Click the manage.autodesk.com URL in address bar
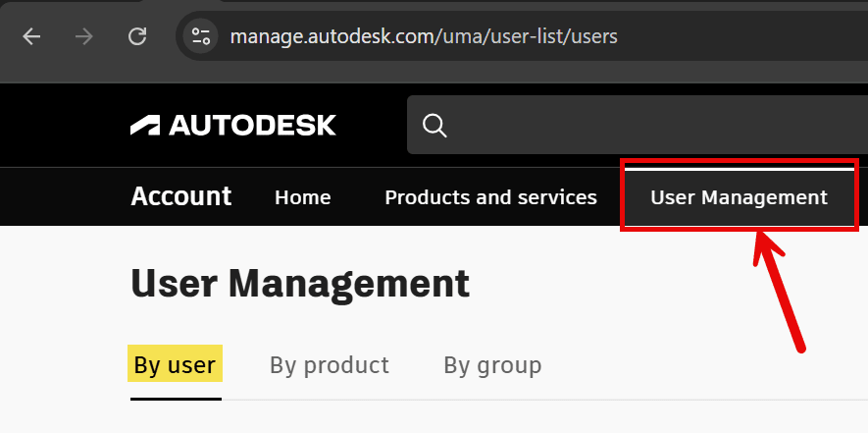This screenshot has width=868, height=433. tap(424, 36)
